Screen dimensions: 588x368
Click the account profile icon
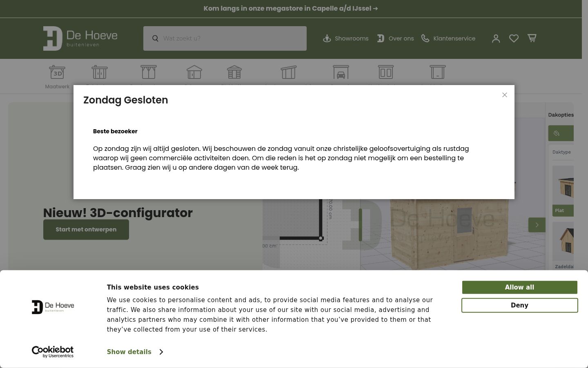click(x=496, y=38)
